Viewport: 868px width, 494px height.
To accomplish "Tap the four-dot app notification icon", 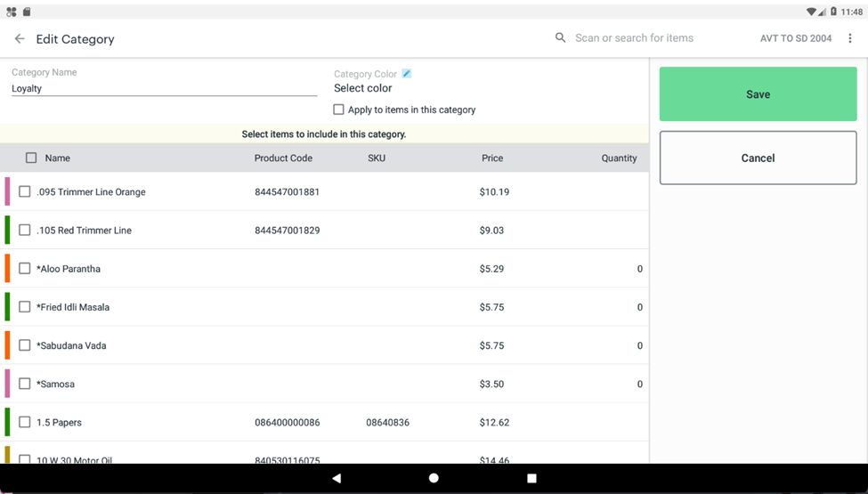I will click(x=11, y=12).
